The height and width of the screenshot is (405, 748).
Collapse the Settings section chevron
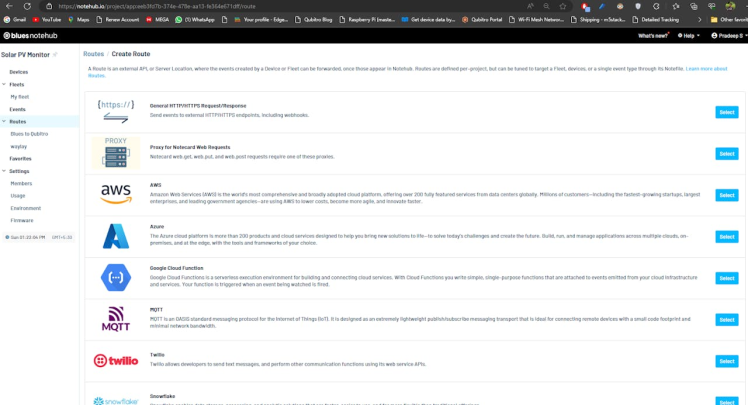point(4,171)
